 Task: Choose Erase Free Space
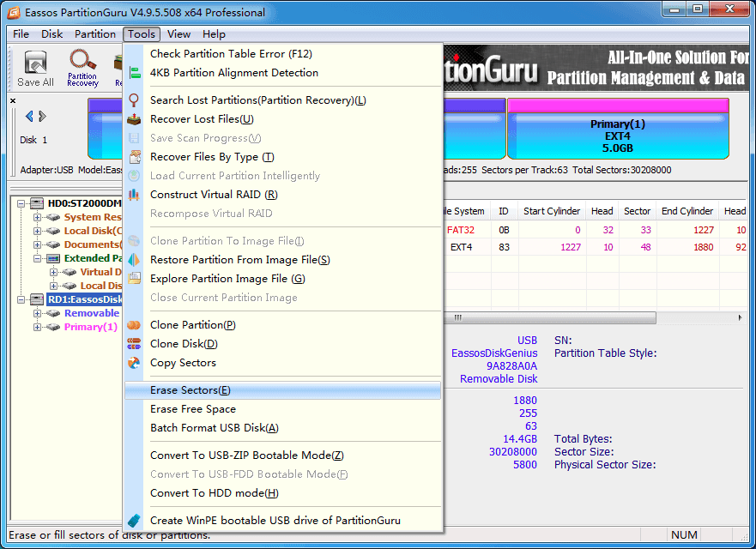[283, 409]
